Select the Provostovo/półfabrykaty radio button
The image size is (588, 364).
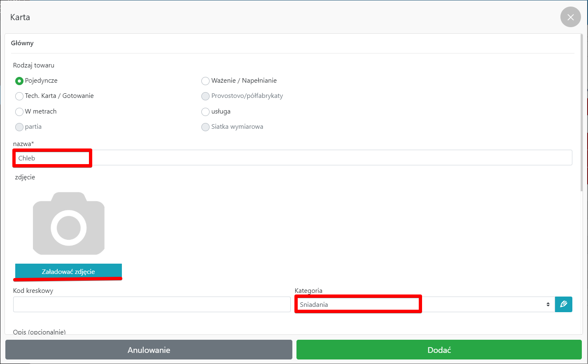205,96
